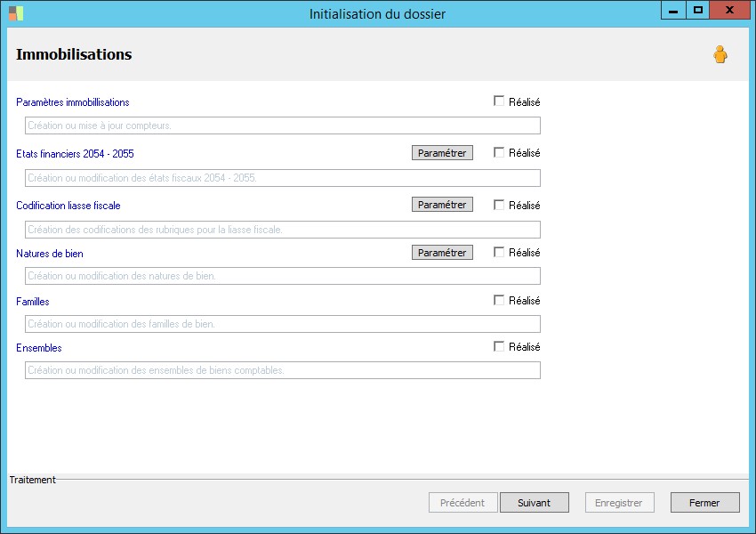Open the Etats financiers 2054 - 2055 link
Image resolution: width=756 pixels, height=534 pixels.
tap(76, 153)
